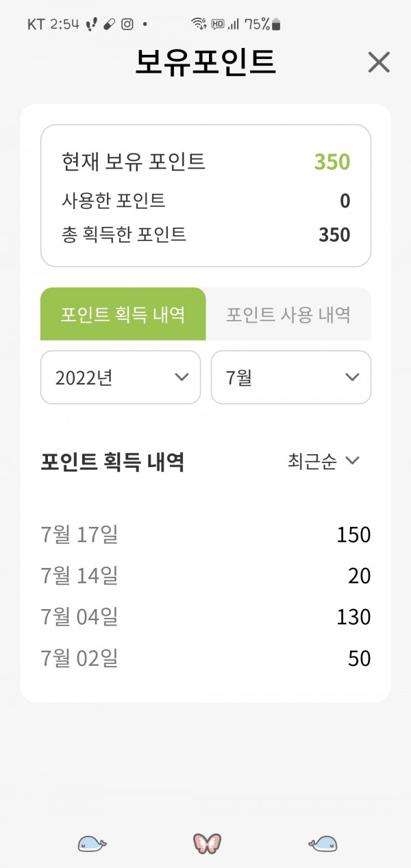The height and width of the screenshot is (868, 411).
Task: Tap the right whale icon at bottom
Action: click(x=322, y=843)
